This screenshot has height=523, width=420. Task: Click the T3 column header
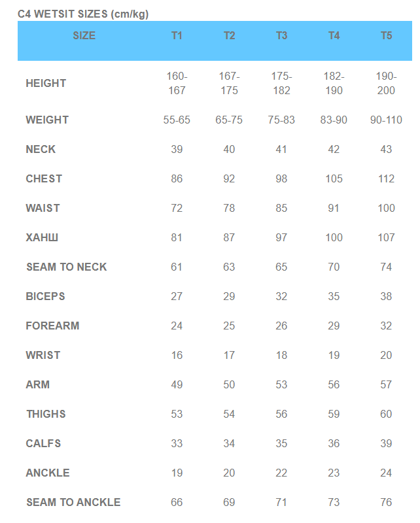pyautogui.click(x=281, y=36)
